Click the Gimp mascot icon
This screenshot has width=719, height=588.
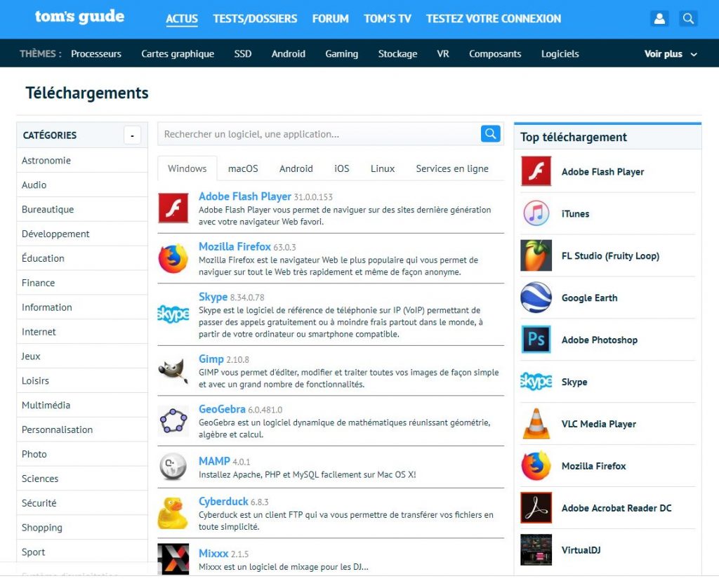[173, 370]
